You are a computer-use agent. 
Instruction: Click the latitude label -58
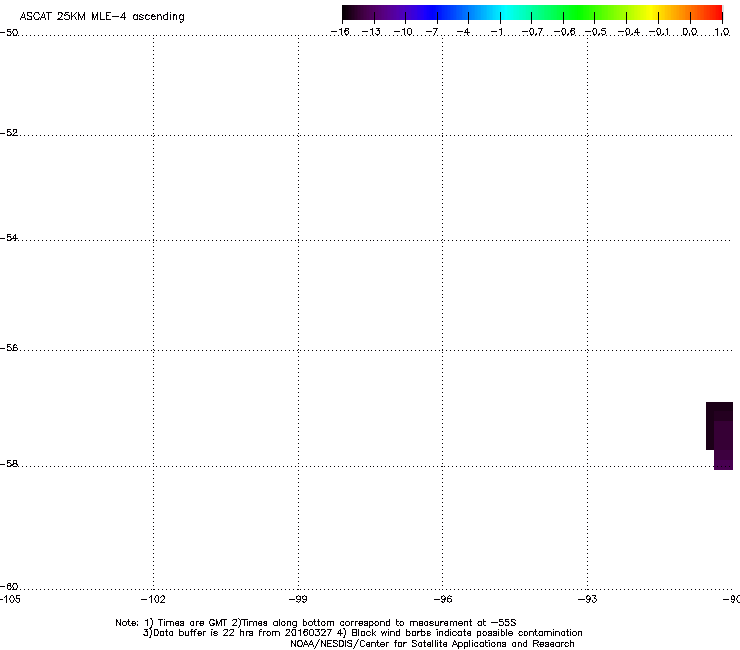click(x=9, y=464)
